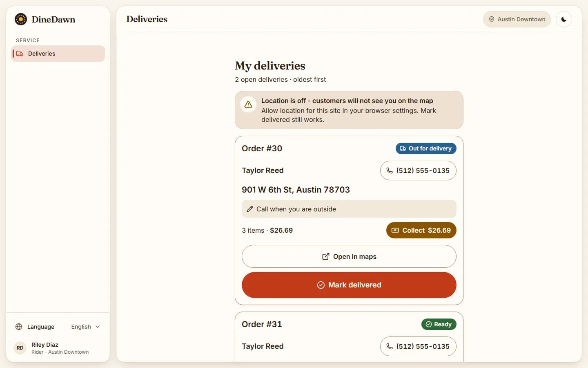
Task: Click the delivery truck icon in sidebar
Action: [x=20, y=54]
